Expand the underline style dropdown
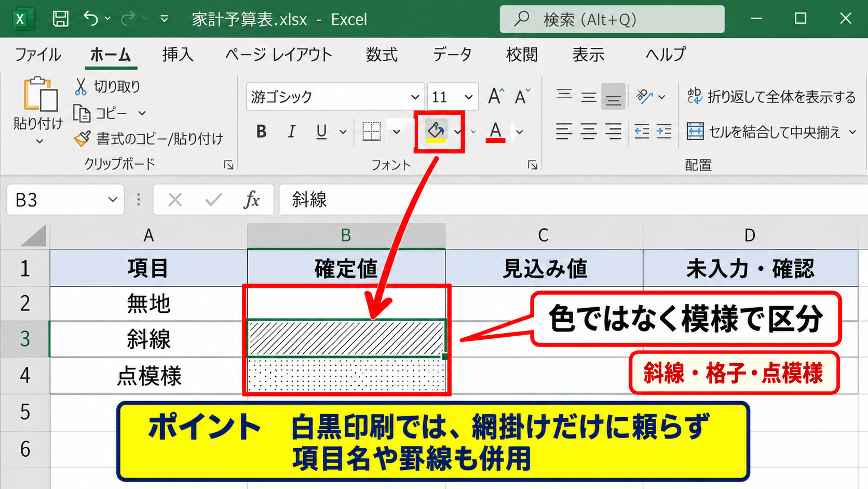The image size is (868, 489). 343,132
